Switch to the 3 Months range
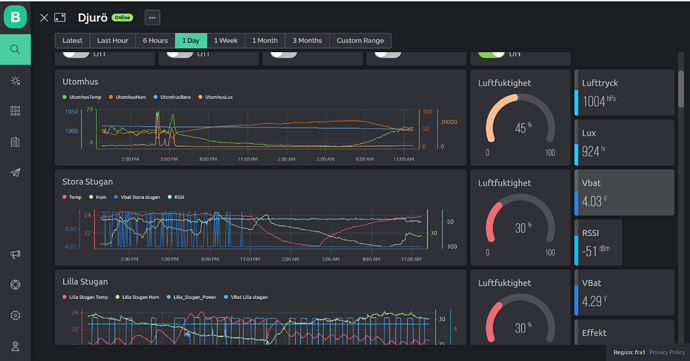This screenshot has width=690, height=361. click(x=307, y=41)
